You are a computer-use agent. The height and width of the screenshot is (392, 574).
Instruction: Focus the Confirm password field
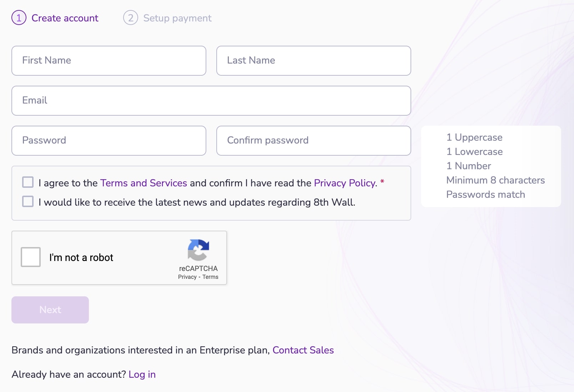pos(314,141)
